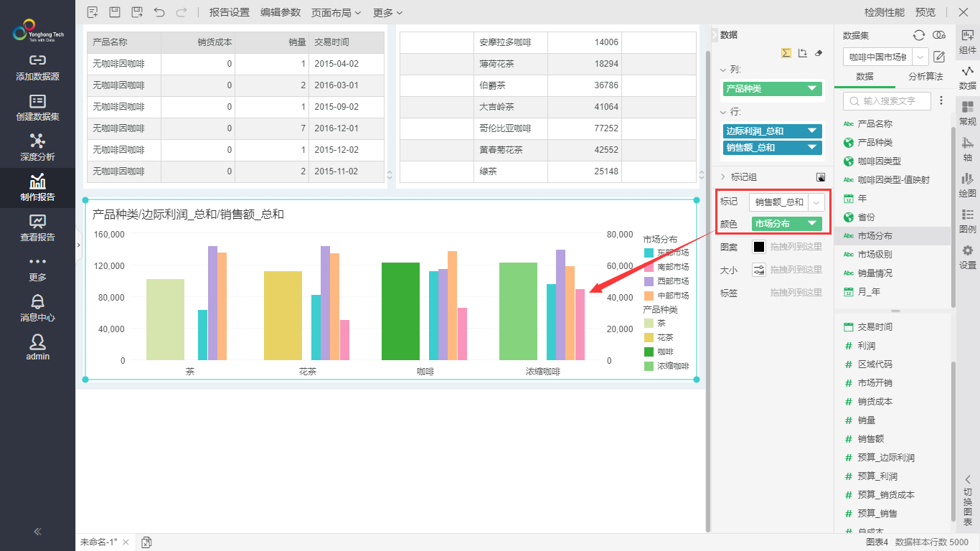Click the swap rows and columns icon
The height and width of the screenshot is (551, 980).
[x=803, y=53]
